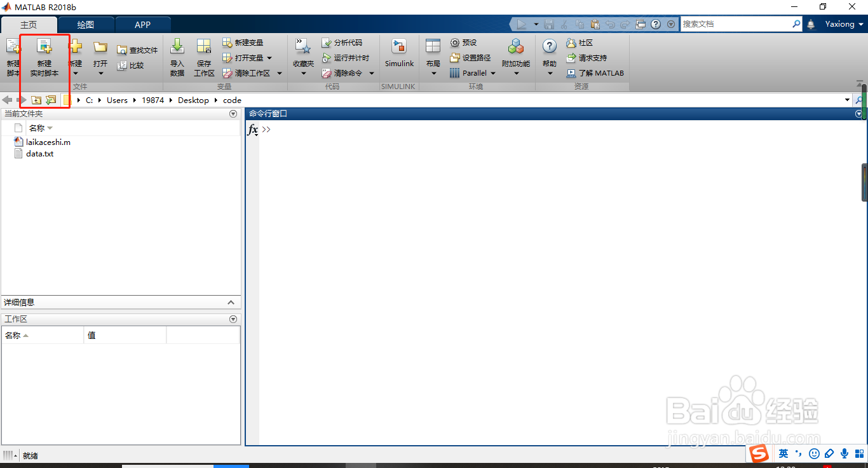
Task: Open the Yaxiong account dropdown
Action: 844,24
